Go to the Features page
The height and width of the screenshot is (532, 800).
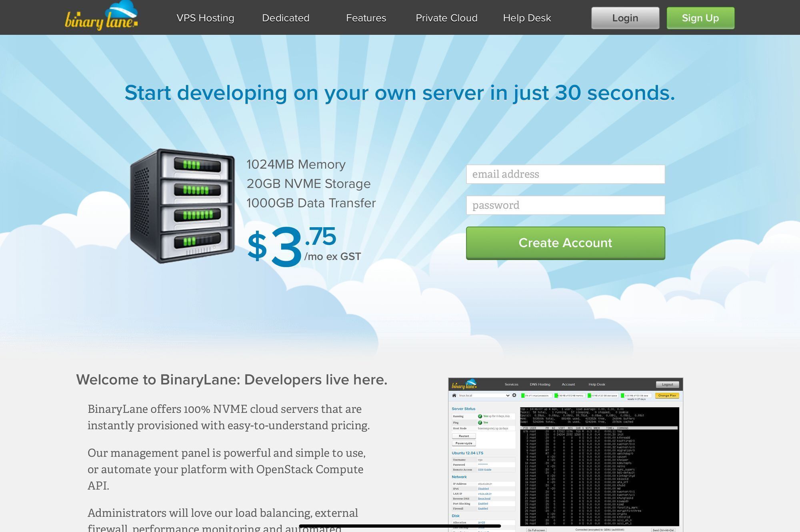click(x=366, y=18)
